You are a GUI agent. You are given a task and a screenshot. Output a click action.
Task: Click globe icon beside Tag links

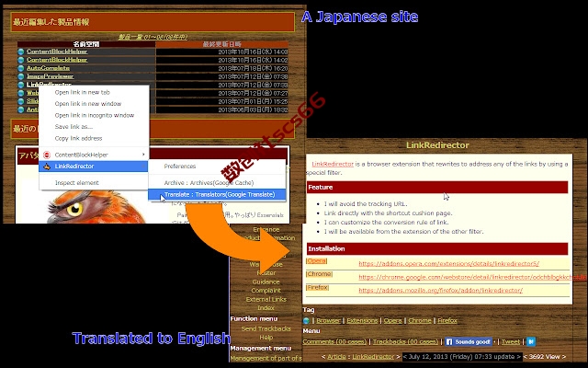(x=306, y=321)
